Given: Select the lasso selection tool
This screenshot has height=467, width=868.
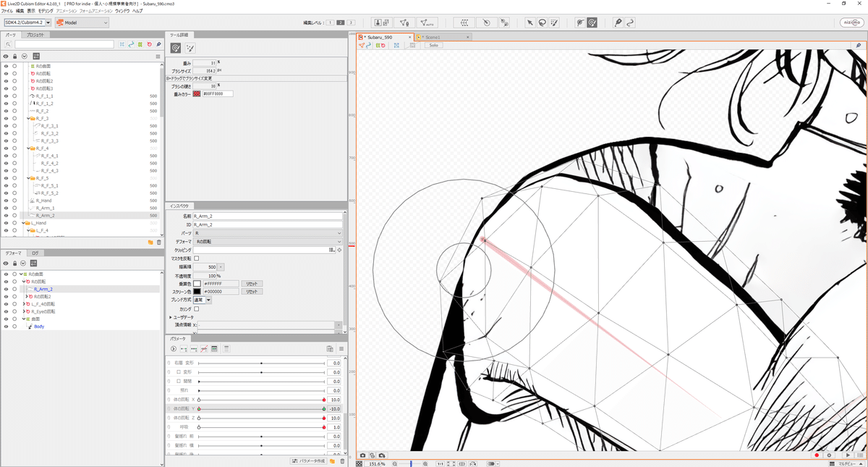Looking at the screenshot, I should [542, 22].
